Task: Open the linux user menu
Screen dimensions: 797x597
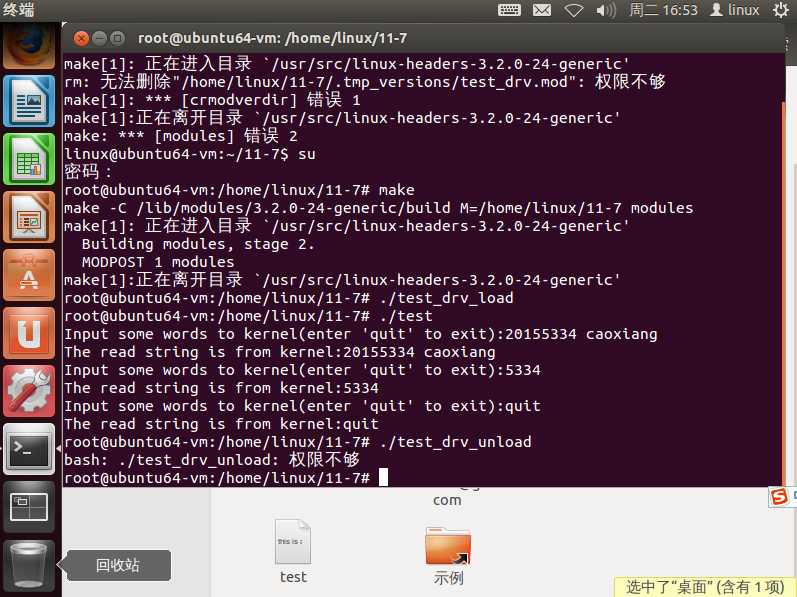Action: 734,10
